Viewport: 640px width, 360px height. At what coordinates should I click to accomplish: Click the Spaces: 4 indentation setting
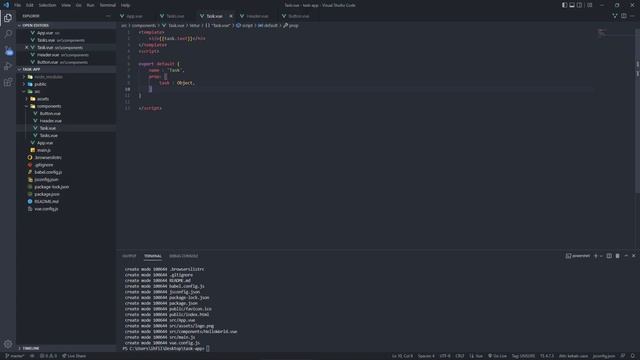coord(426,356)
